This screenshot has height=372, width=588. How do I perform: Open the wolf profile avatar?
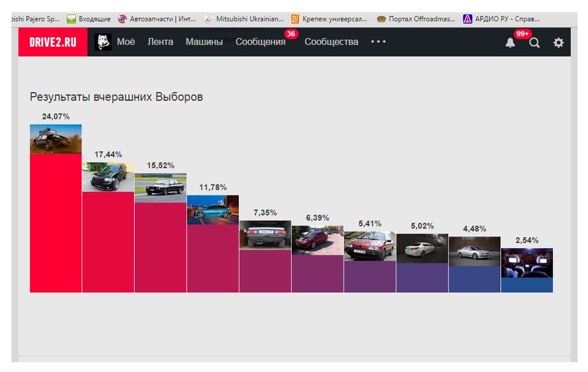[x=102, y=42]
